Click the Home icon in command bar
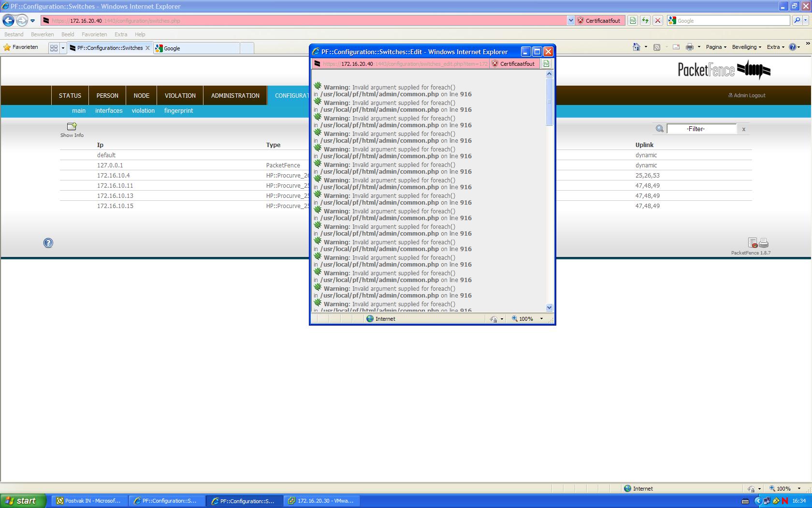This screenshot has height=508, width=812. pos(637,47)
